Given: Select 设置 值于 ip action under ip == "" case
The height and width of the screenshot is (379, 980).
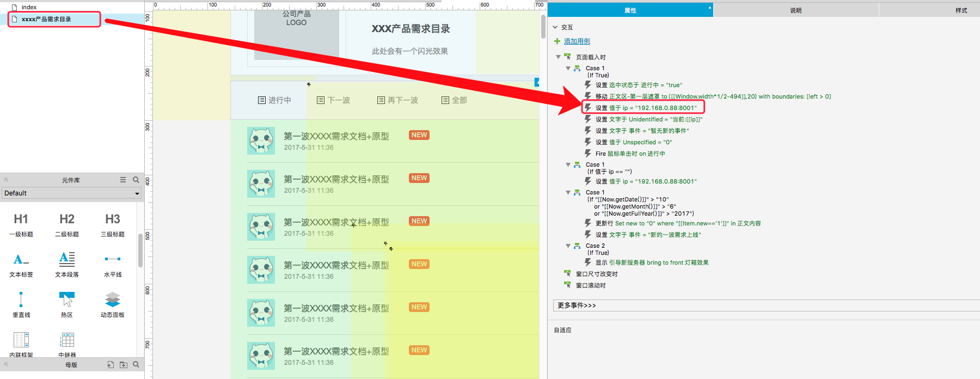Looking at the screenshot, I should [646, 181].
